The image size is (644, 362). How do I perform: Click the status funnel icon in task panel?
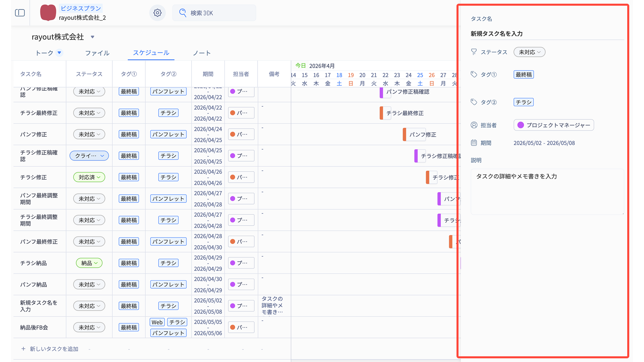coord(474,52)
